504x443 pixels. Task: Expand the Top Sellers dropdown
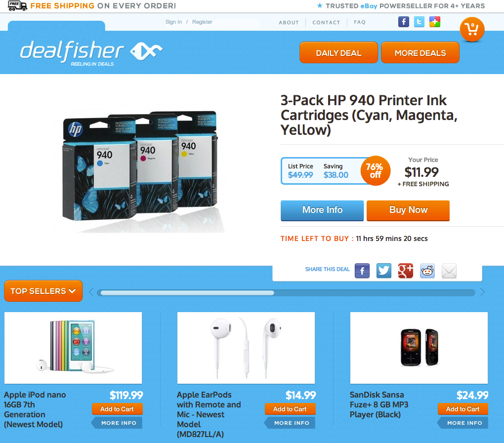(x=43, y=291)
